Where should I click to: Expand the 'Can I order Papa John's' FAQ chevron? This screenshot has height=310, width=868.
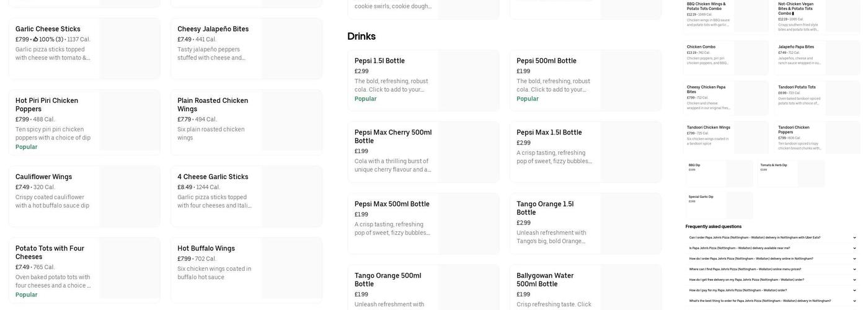(854, 237)
